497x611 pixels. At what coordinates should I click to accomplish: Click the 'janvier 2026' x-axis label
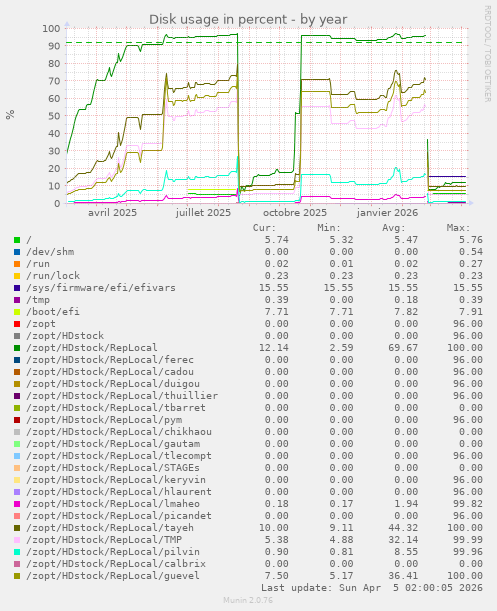(387, 213)
